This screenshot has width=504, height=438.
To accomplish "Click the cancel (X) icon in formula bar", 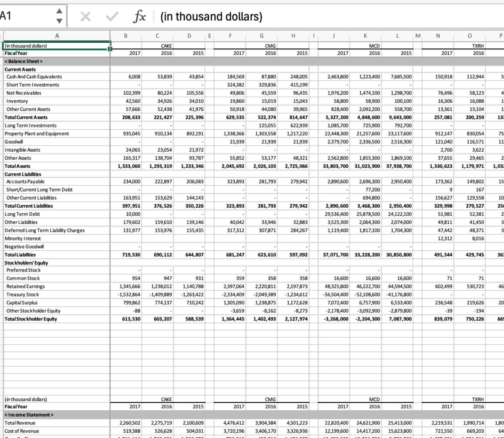I will click(85, 17).
